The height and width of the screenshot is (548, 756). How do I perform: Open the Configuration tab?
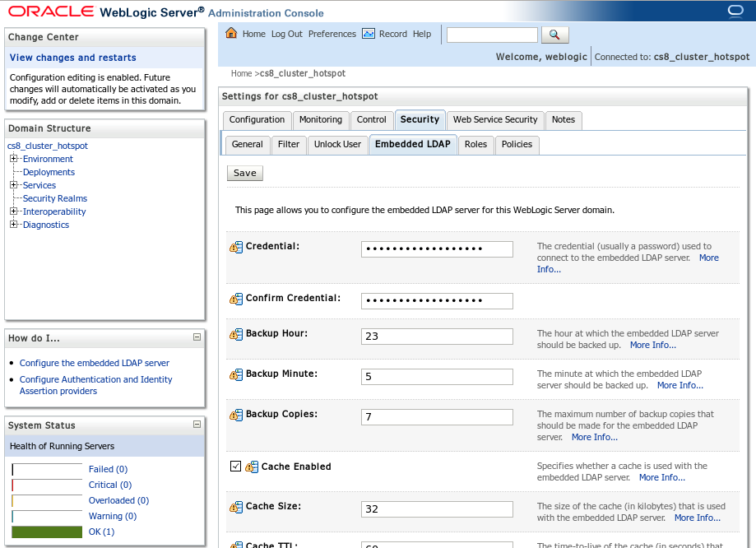257,120
